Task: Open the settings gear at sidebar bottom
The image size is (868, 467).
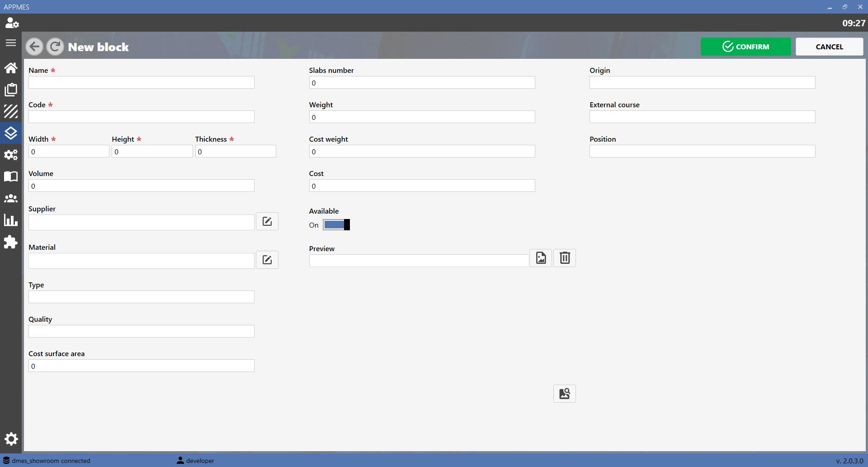Action: click(x=11, y=439)
